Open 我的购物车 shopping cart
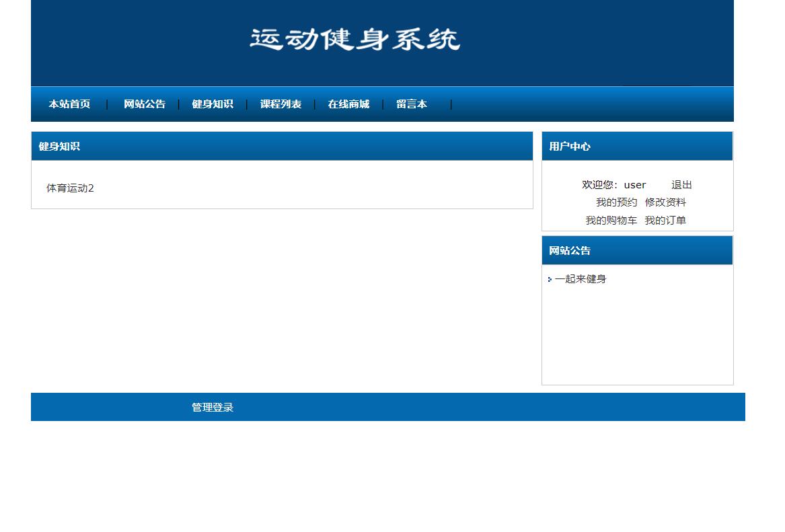Viewport: 785px width, 532px height. tap(611, 220)
